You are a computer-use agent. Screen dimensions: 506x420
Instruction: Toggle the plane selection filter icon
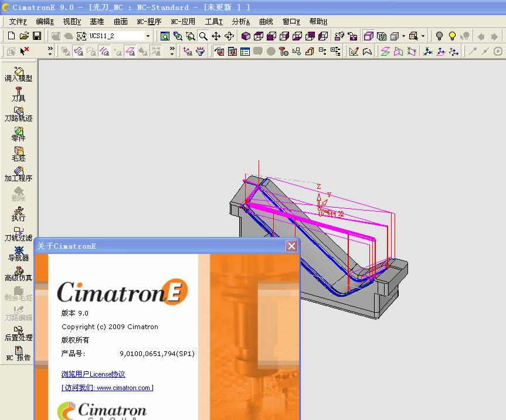[130, 51]
